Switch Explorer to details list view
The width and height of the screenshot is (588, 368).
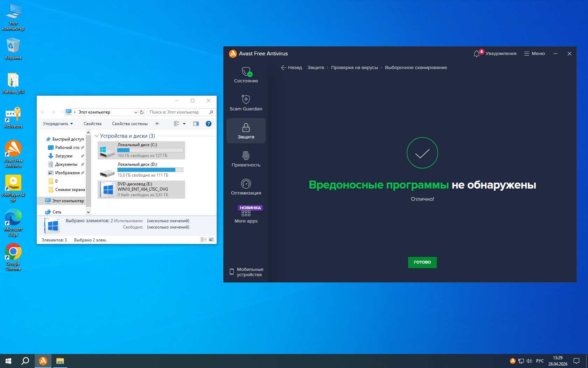[204, 240]
